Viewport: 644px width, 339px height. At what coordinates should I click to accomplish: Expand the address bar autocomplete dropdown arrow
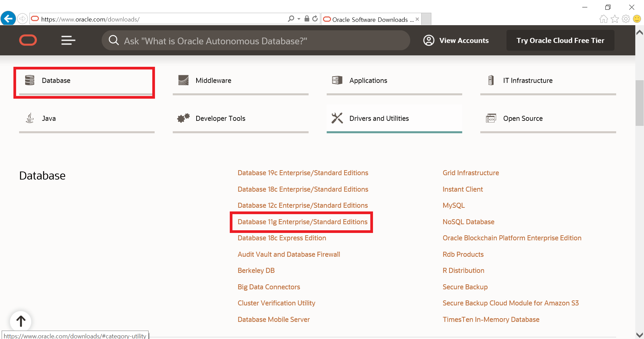299,19
